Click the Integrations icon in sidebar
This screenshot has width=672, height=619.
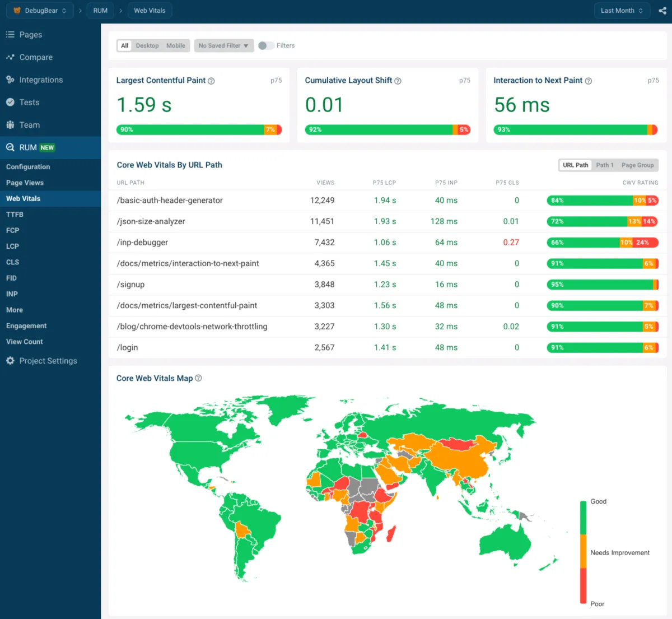10,80
